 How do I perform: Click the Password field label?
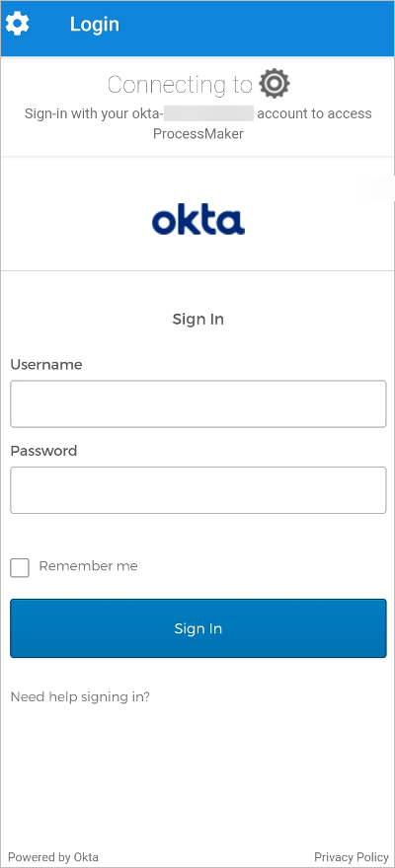(43, 451)
